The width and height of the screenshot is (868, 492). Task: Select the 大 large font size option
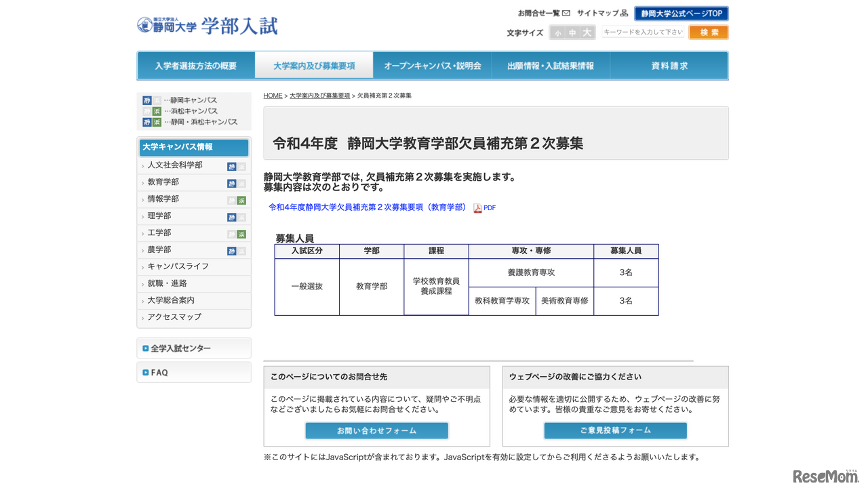tap(585, 32)
